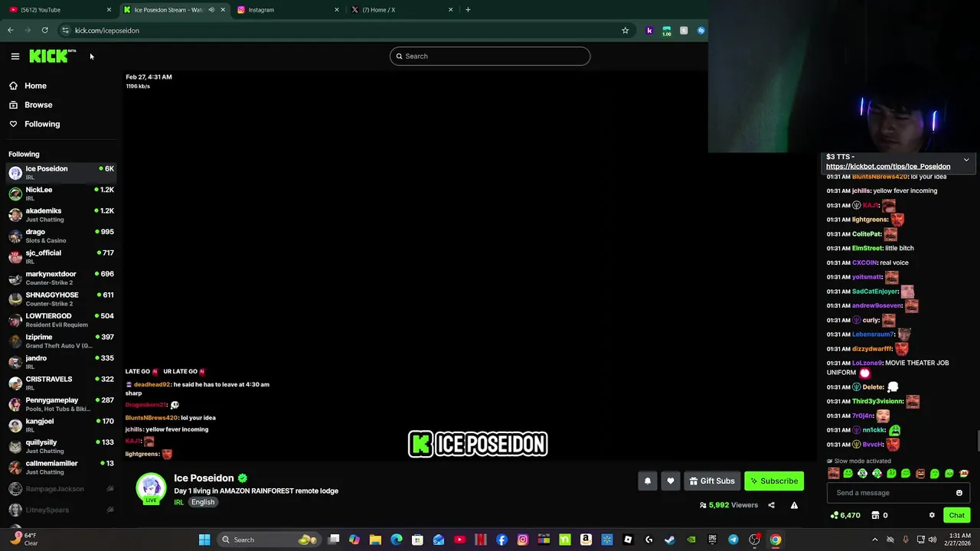View site information icon in address bar
Viewport: 980px width, 551px height.
(x=65, y=31)
